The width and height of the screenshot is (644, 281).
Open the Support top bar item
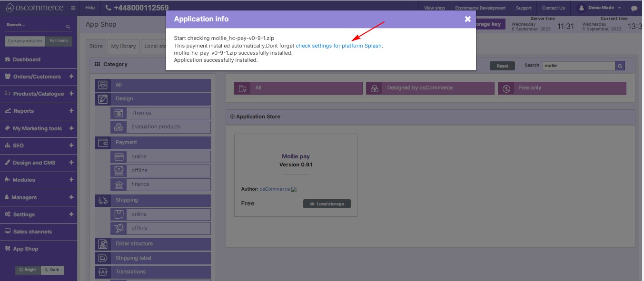coord(524,8)
